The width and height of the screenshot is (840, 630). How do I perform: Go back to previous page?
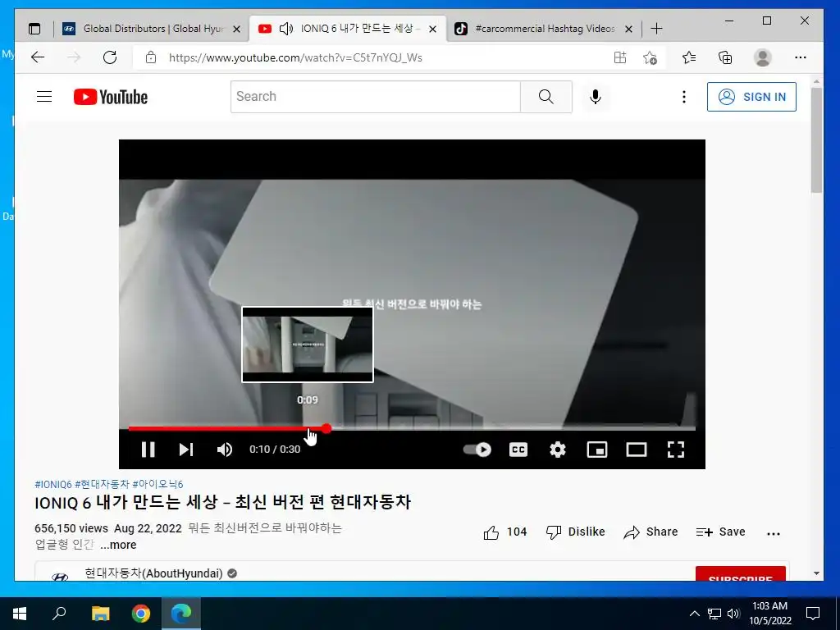click(x=38, y=57)
